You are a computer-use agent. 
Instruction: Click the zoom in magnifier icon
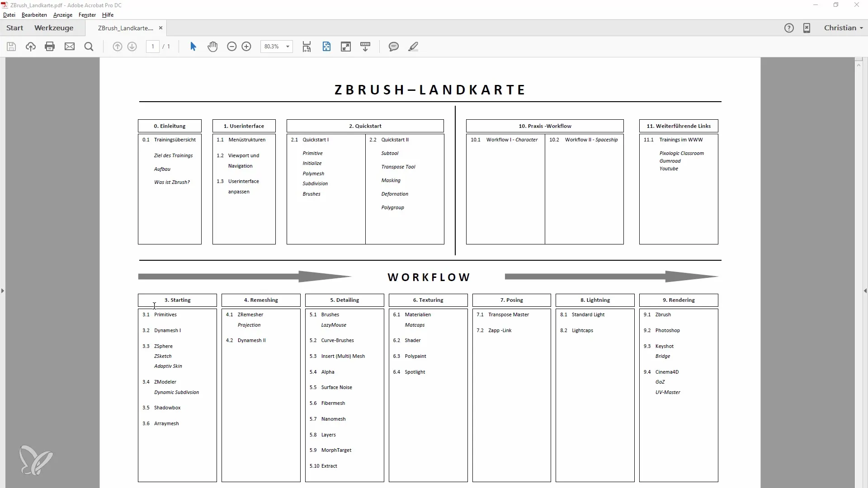tap(246, 46)
